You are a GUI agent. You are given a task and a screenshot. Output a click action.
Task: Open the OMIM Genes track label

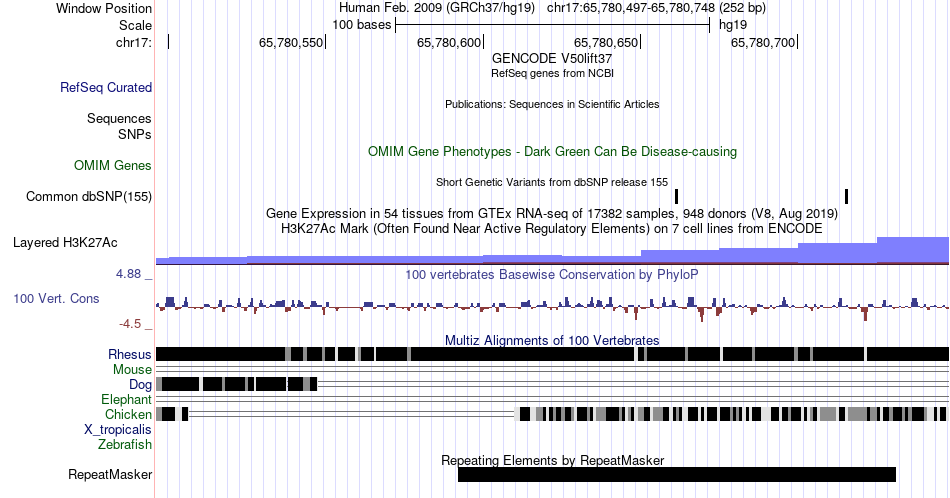coord(113,165)
